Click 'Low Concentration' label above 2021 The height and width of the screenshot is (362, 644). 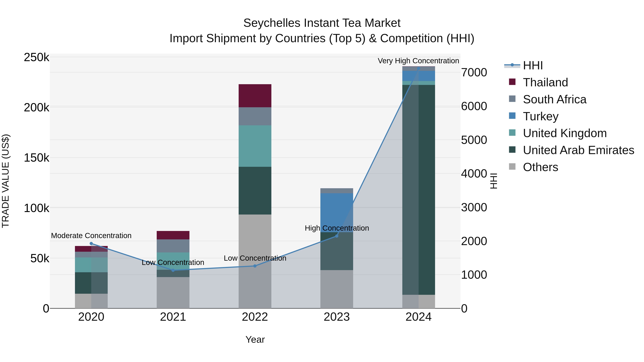pyautogui.click(x=173, y=263)
